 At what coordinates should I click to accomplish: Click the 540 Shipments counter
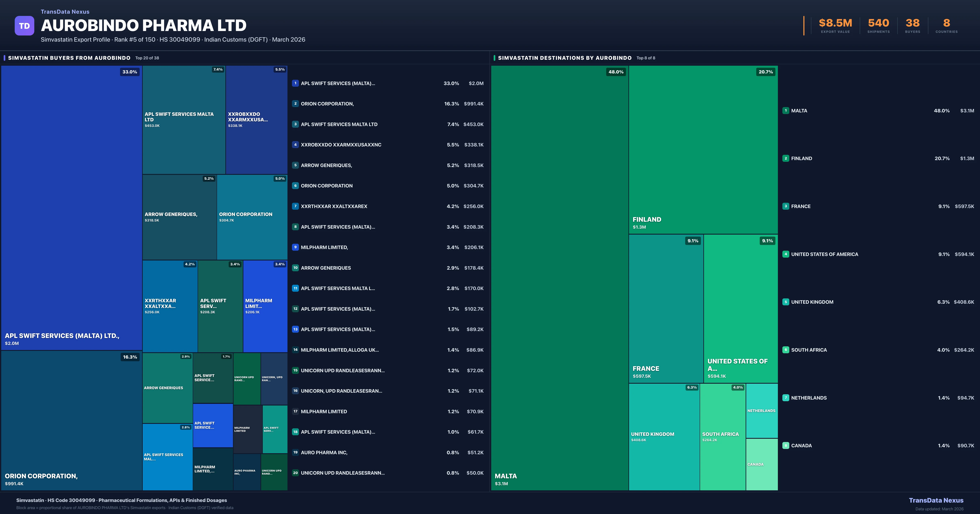[878, 23]
